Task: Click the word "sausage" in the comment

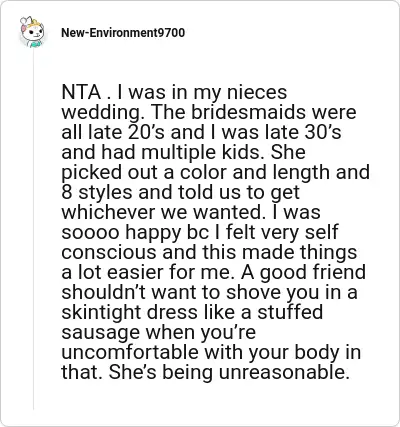Action: click(x=101, y=332)
